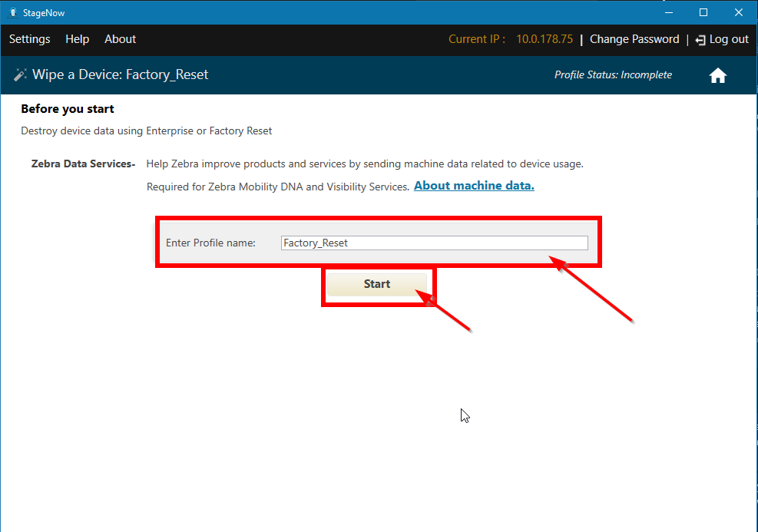Click the maximize button in the title bar
This screenshot has height=532, width=758.
(x=703, y=12)
